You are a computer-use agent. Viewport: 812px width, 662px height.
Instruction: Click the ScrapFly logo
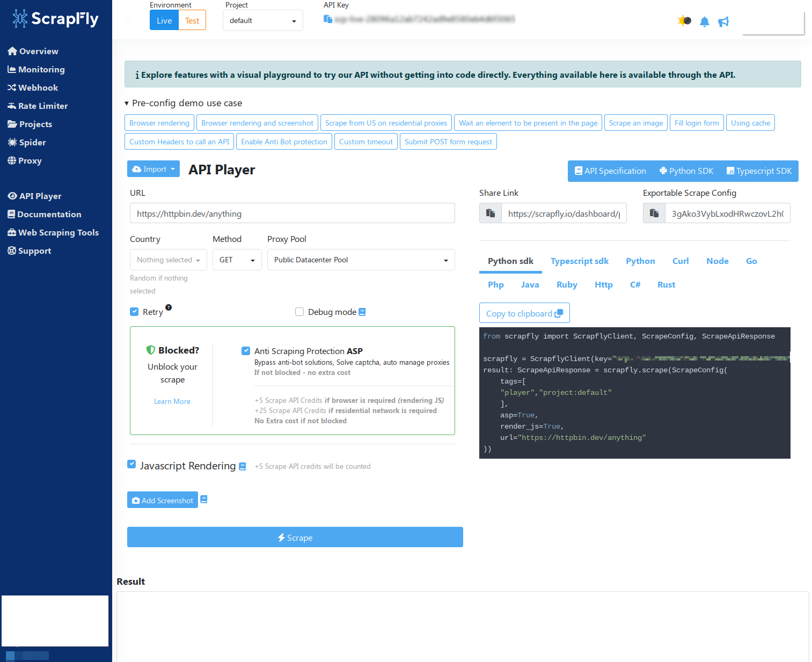[56, 19]
